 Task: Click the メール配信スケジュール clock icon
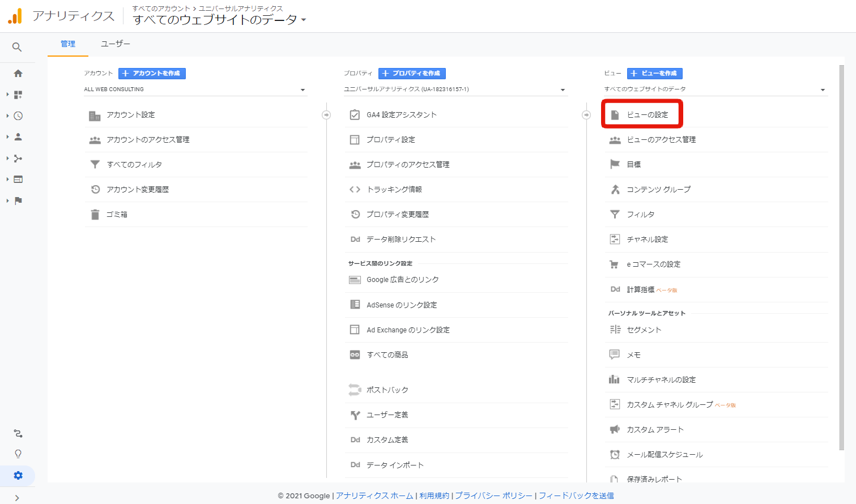point(615,454)
